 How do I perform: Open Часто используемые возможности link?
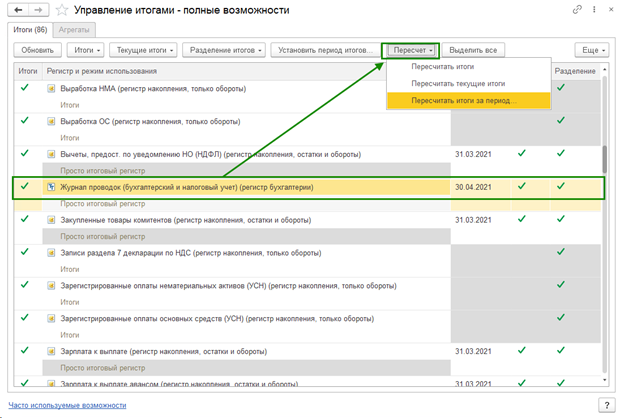[x=67, y=405]
